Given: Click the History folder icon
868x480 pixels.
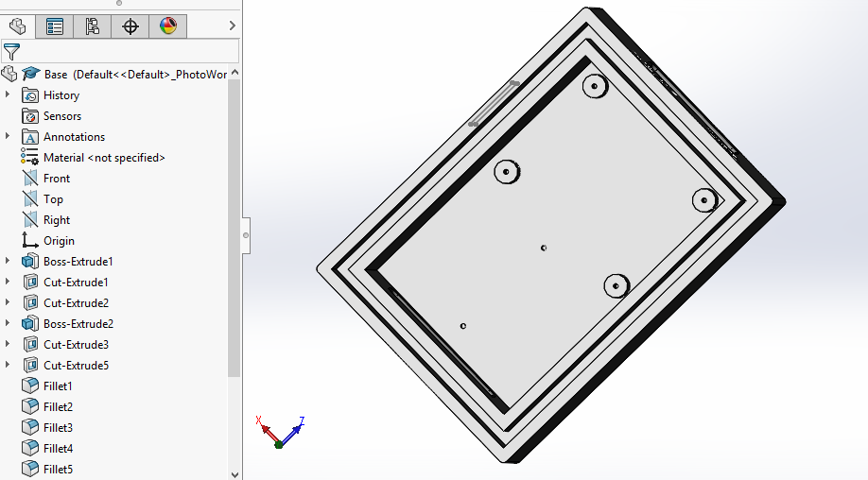Looking at the screenshot, I should coord(30,95).
